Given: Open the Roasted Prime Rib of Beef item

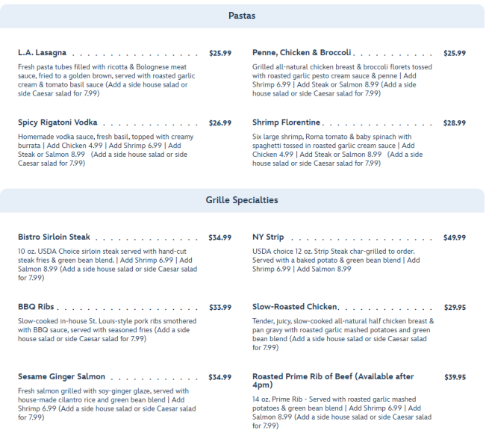Looking at the screenshot, I should coord(333,376).
